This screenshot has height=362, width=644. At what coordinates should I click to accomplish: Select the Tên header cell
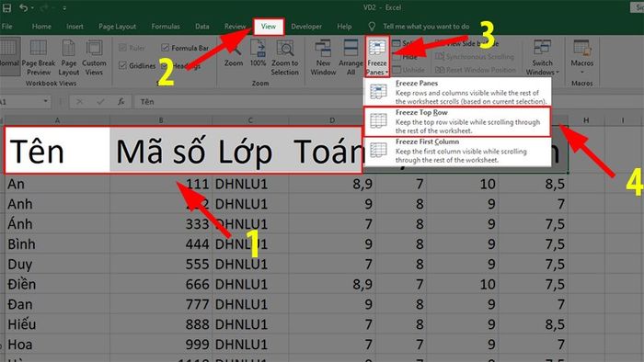coord(57,150)
